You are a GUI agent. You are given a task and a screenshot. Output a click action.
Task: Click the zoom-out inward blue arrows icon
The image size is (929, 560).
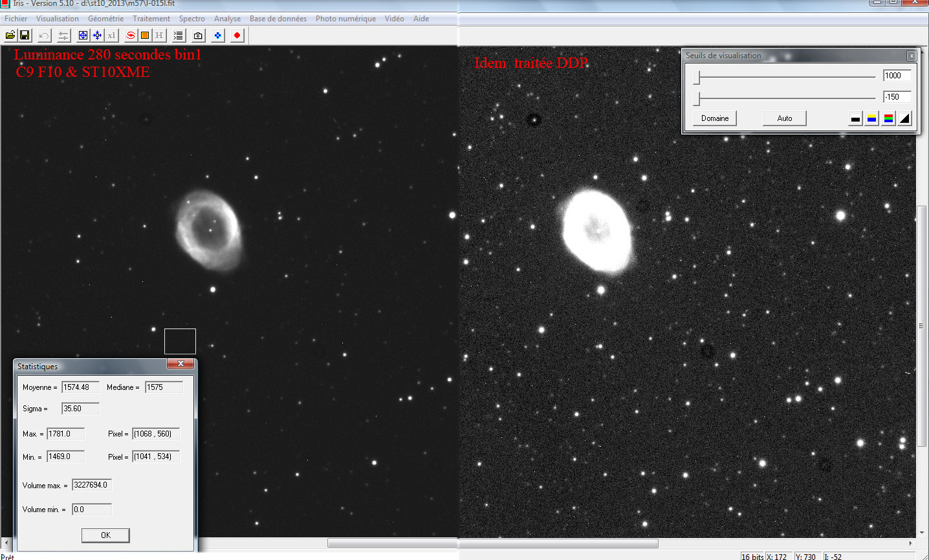[97, 36]
